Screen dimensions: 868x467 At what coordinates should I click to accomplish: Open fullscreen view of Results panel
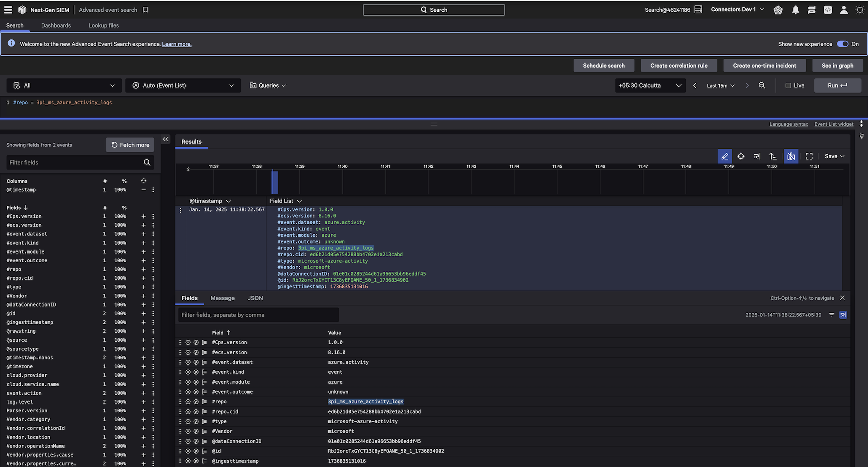[809, 156]
